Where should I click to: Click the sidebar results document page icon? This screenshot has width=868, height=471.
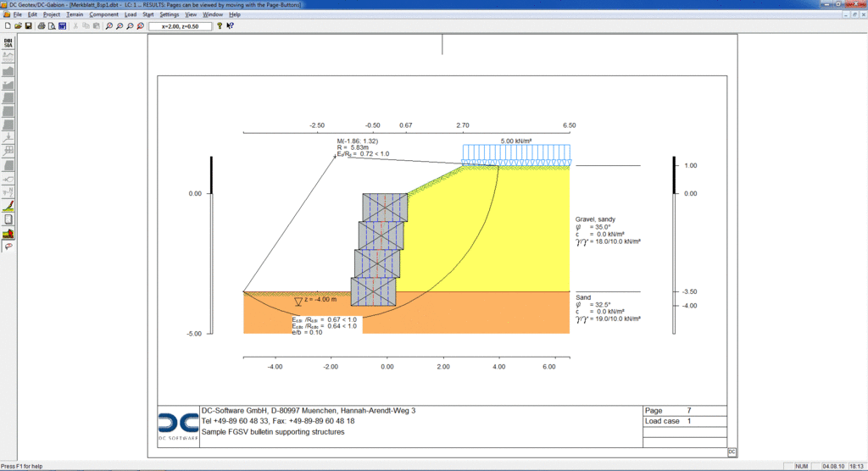[x=8, y=219]
